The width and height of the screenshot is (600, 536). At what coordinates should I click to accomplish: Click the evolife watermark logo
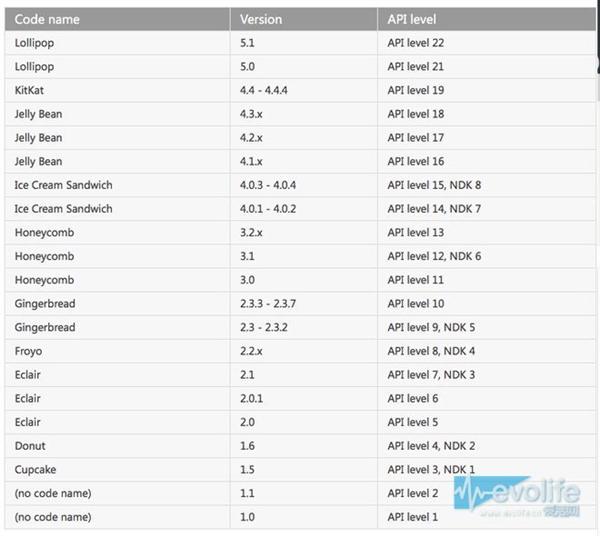pyautogui.click(x=517, y=496)
